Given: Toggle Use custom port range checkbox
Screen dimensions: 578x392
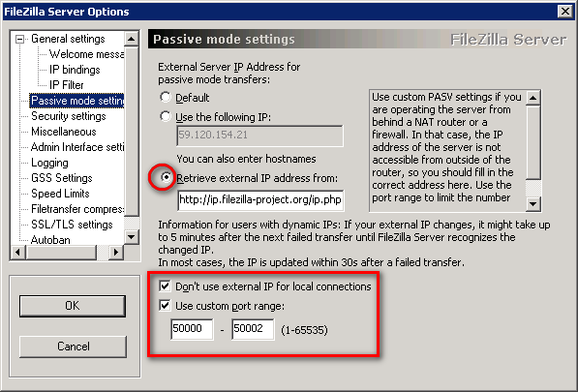Looking at the screenshot, I should [x=165, y=306].
